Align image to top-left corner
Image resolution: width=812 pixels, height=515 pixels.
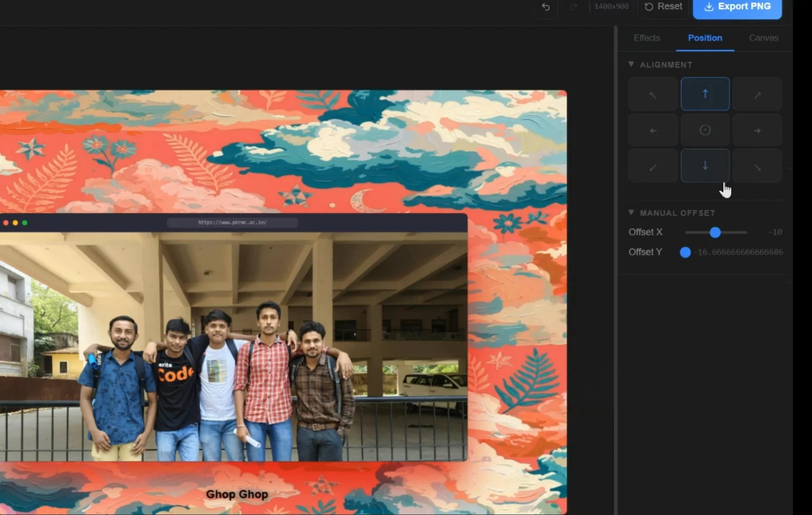click(x=653, y=94)
